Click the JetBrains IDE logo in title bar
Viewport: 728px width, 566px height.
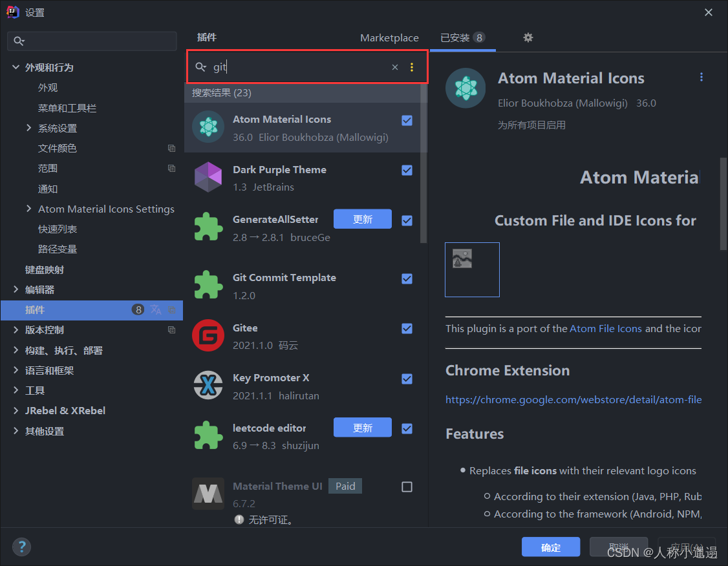12,12
